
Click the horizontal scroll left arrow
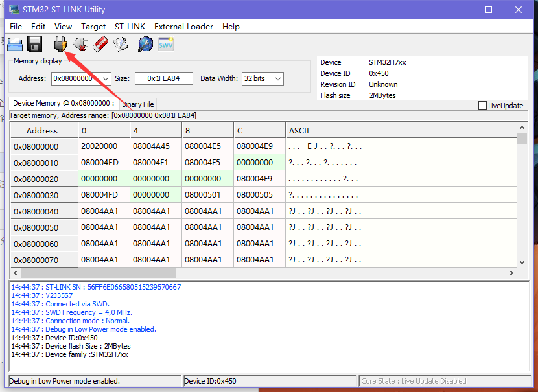[16, 273]
